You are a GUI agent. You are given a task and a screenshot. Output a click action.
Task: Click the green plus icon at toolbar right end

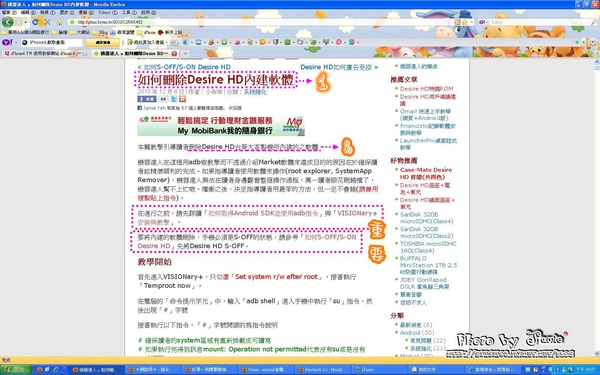(577, 42)
